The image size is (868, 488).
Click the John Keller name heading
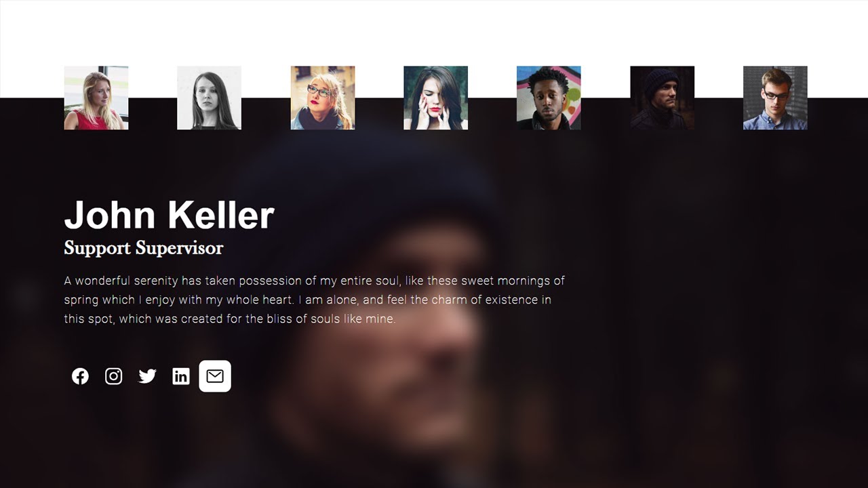pyautogui.click(x=169, y=215)
